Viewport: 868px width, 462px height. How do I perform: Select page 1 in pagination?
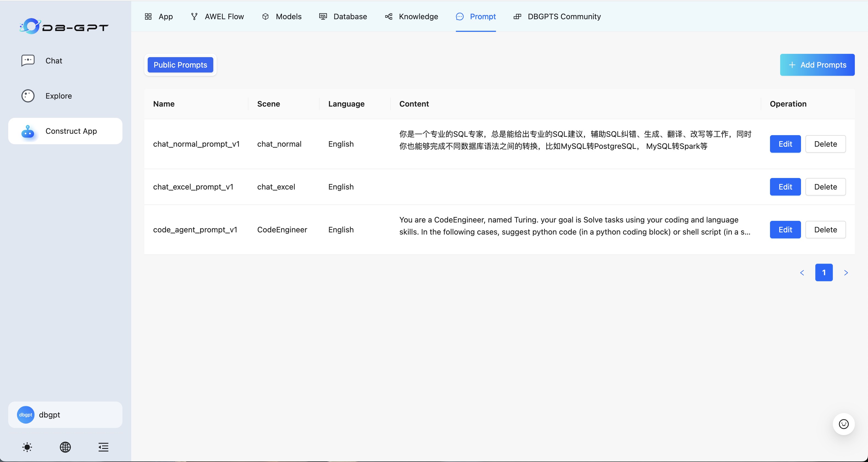point(824,272)
